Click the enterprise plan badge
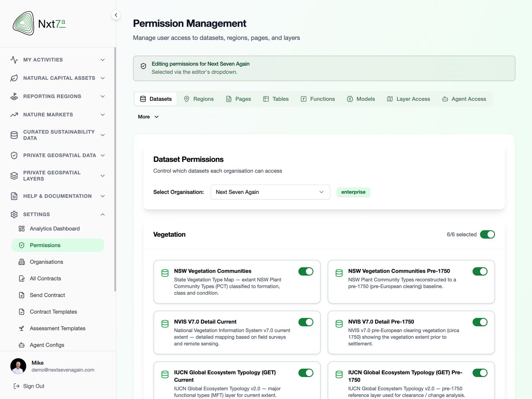 coord(353,192)
